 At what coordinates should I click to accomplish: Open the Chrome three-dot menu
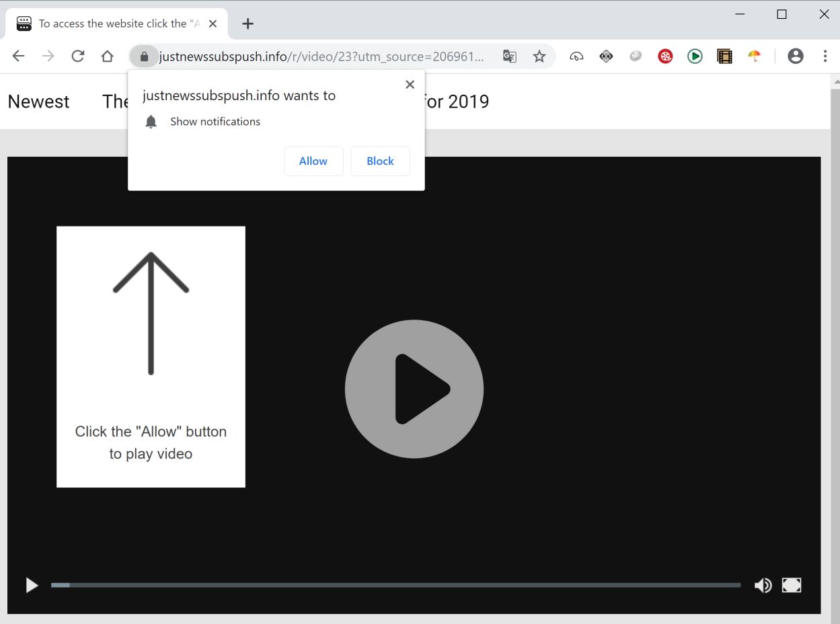(x=825, y=56)
